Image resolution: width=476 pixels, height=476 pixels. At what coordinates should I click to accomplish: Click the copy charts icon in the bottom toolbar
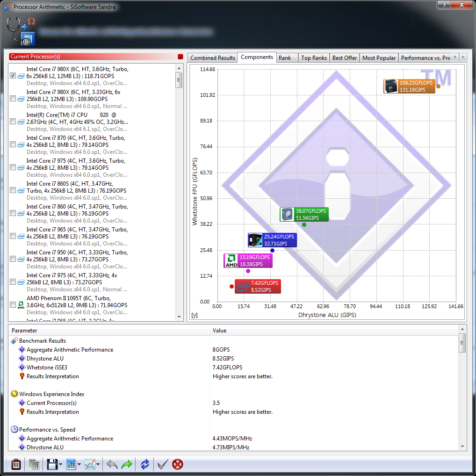click(34, 464)
